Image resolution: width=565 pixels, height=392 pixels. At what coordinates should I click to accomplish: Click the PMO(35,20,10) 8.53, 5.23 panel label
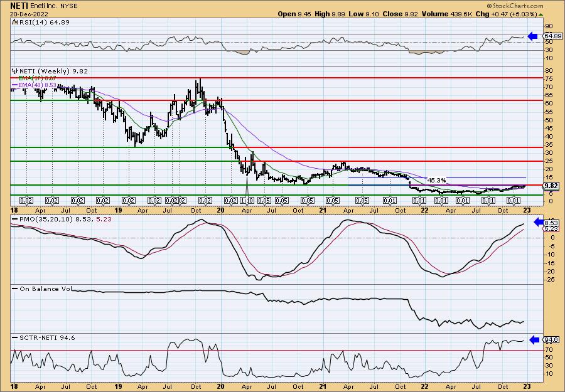tap(65, 218)
